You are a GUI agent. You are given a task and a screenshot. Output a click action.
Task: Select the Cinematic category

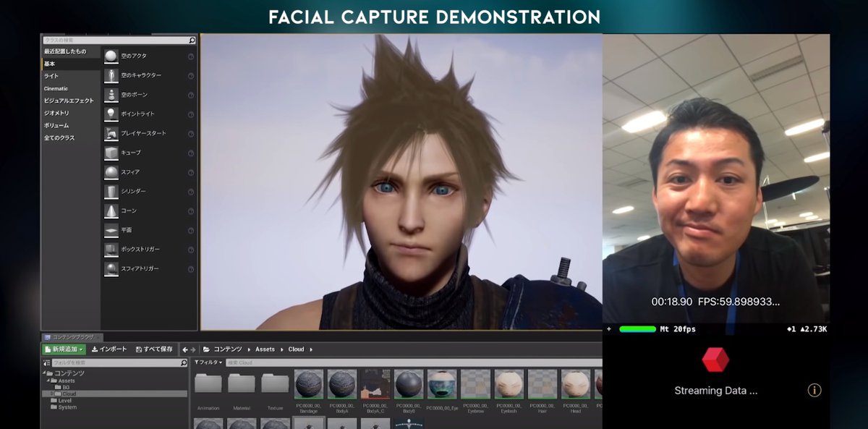tap(56, 88)
